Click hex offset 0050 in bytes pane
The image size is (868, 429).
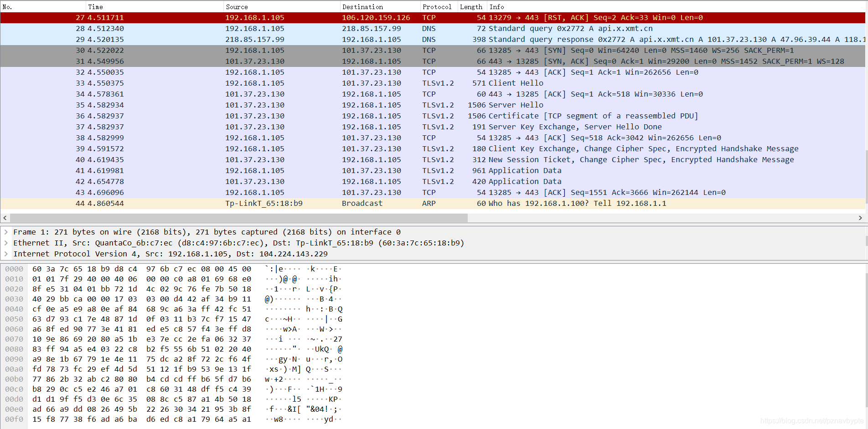pyautogui.click(x=14, y=319)
